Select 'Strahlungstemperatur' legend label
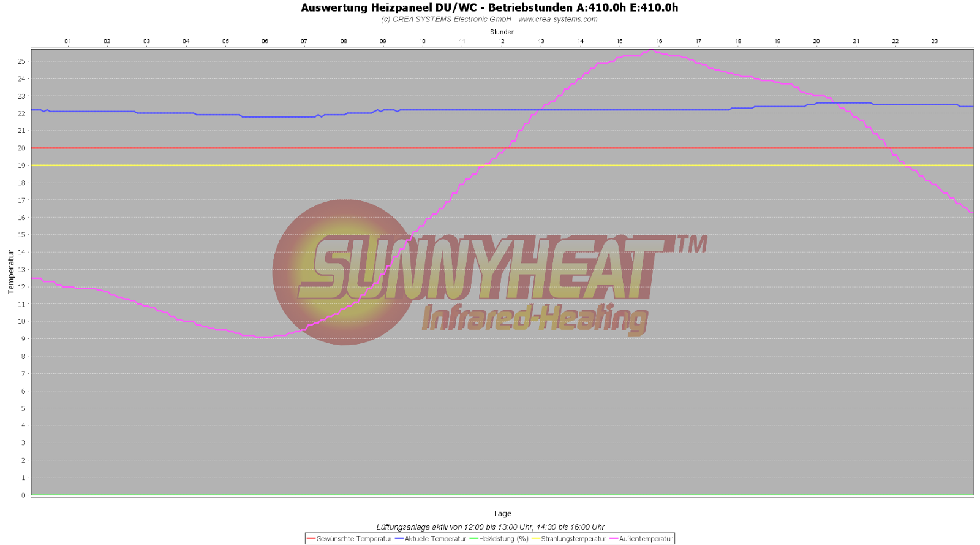Image resolution: width=980 pixels, height=545 pixels. (573, 539)
